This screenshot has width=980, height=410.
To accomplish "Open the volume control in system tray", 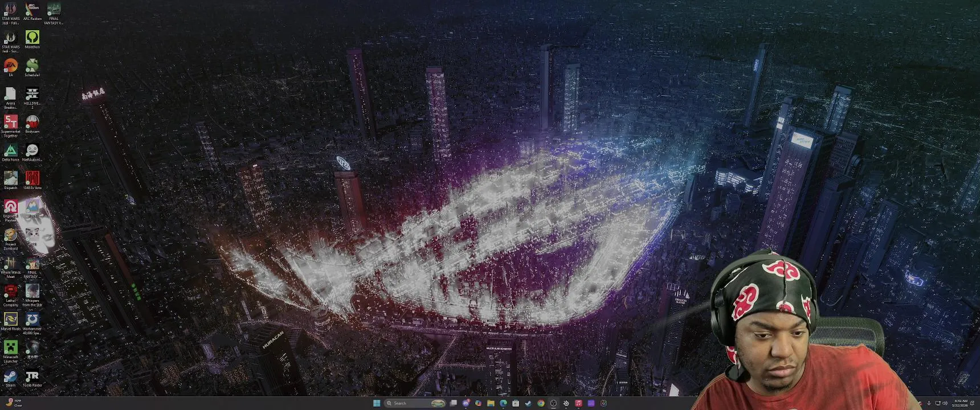I will click(945, 403).
